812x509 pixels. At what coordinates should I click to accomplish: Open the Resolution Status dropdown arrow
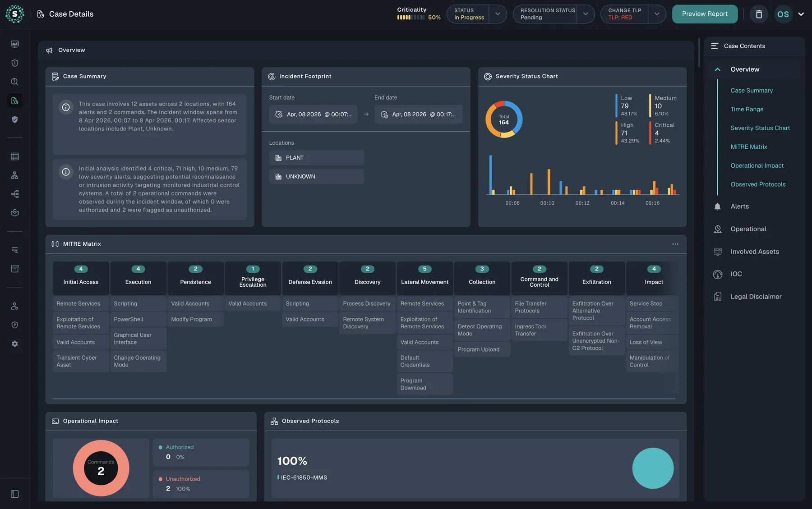coord(586,14)
